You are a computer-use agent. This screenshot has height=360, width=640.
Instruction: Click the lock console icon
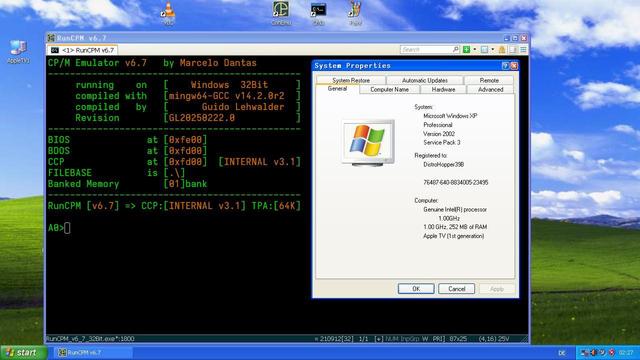(x=502, y=50)
